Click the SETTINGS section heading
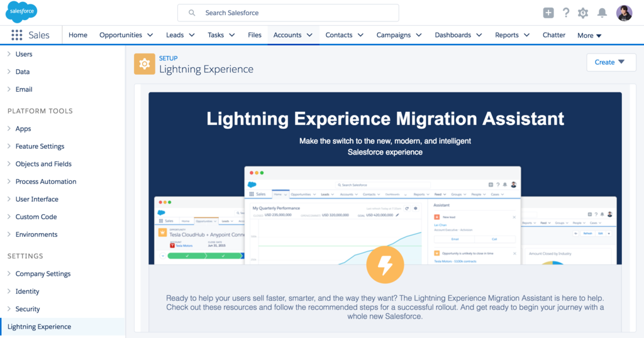This screenshot has height=338, width=644. pos(25,256)
